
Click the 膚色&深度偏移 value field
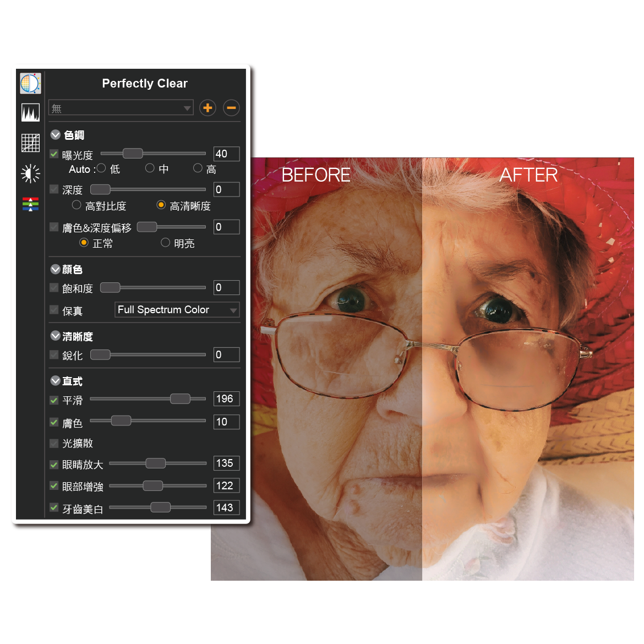tap(227, 227)
